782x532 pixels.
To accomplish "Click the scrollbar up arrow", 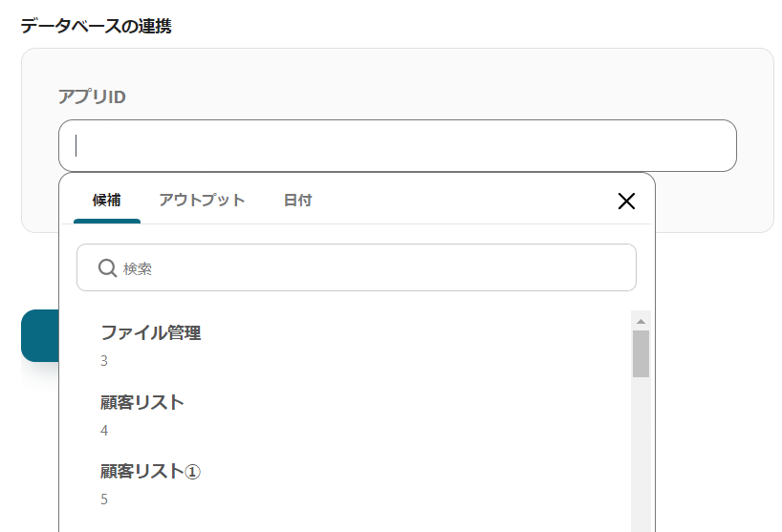I will pos(641,321).
